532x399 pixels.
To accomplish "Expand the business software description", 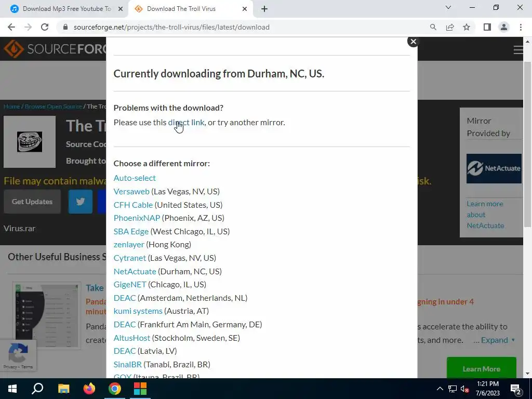I will (x=498, y=340).
